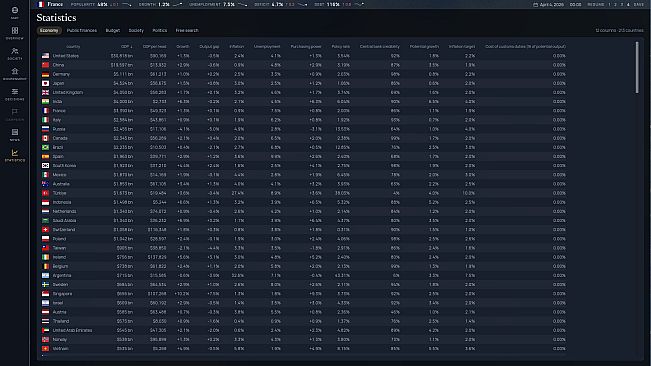Click the Indonesia country name
Viewport: 651px width, 366px height.
click(62, 202)
